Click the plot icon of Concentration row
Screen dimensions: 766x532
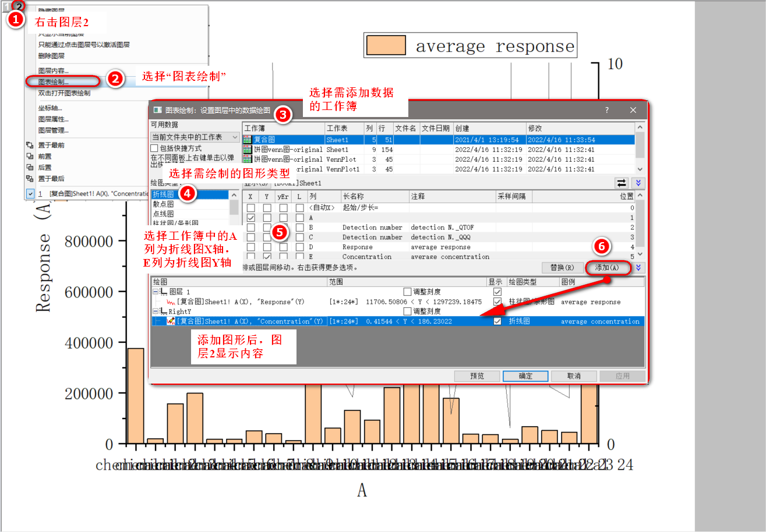click(x=171, y=321)
